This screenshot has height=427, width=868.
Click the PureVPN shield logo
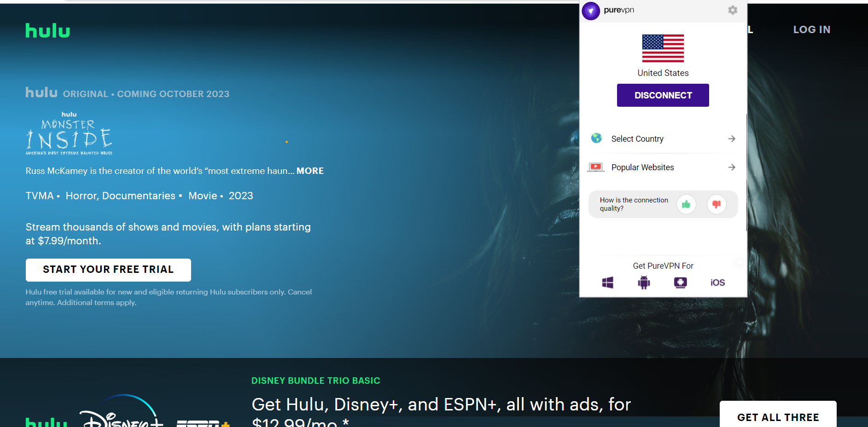tap(591, 11)
